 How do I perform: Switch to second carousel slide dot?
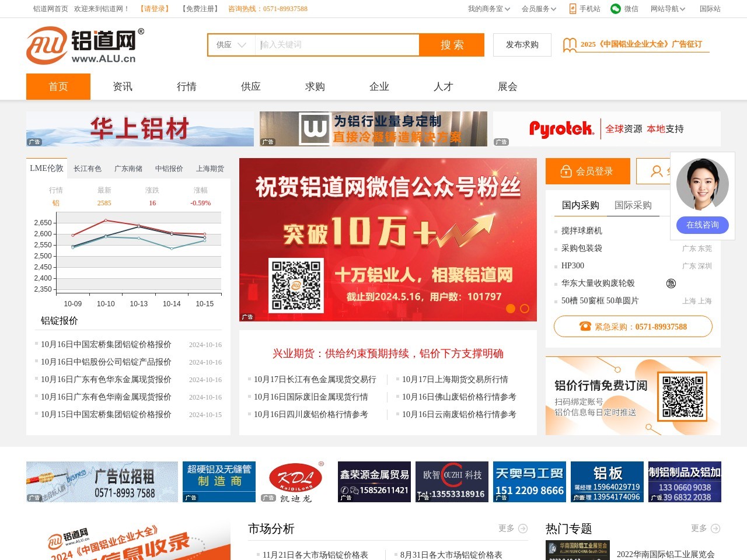[525, 309]
